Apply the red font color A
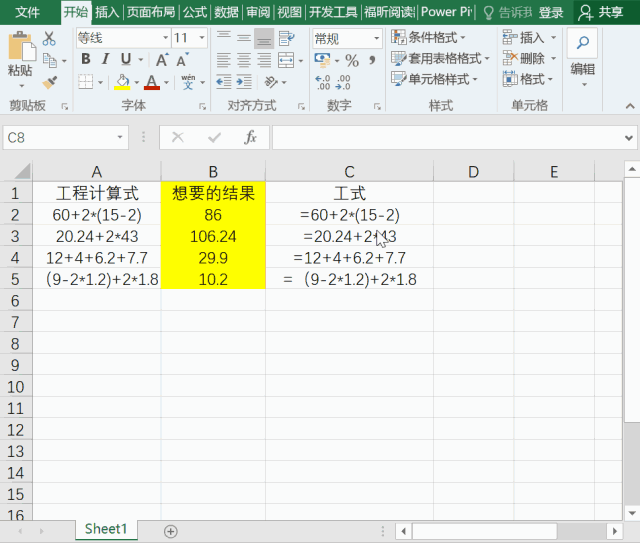Image resolution: width=640 pixels, height=543 pixels. click(x=152, y=82)
